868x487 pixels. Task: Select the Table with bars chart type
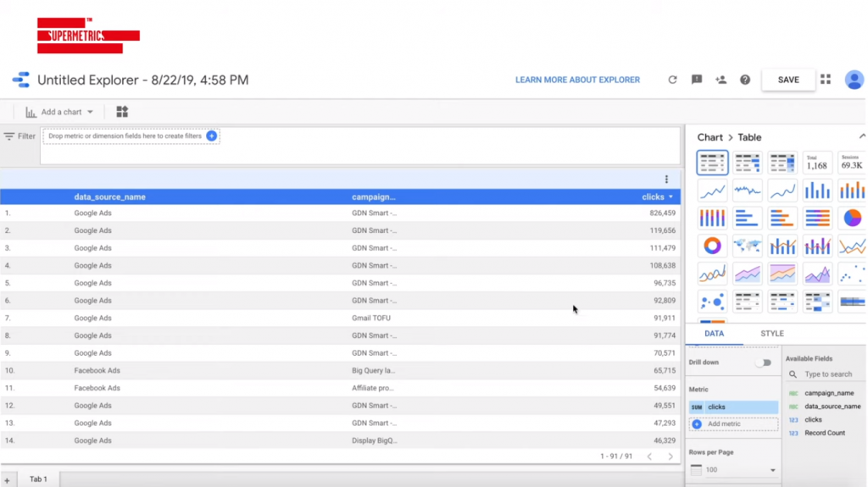click(x=748, y=163)
